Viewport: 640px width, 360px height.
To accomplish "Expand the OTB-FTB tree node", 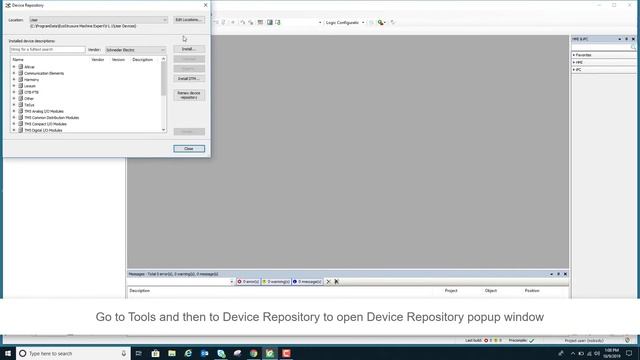I will pos(14,92).
